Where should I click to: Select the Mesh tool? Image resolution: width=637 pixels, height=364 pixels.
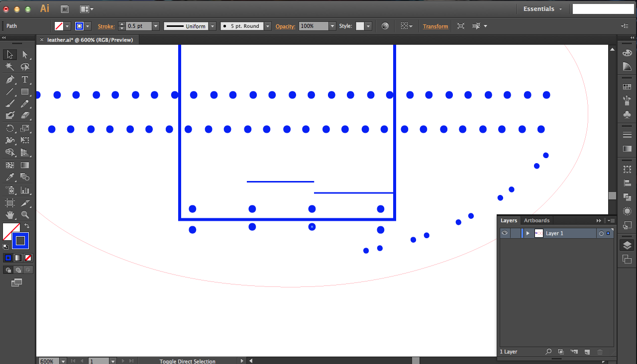point(10,165)
